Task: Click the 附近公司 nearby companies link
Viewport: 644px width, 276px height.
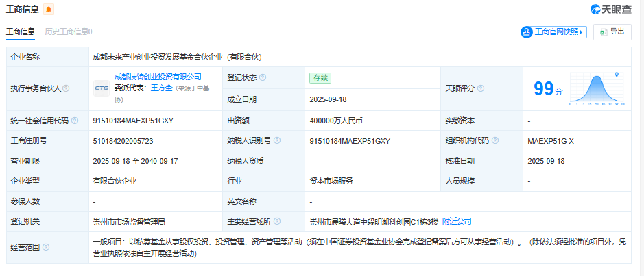Action: (x=457, y=221)
